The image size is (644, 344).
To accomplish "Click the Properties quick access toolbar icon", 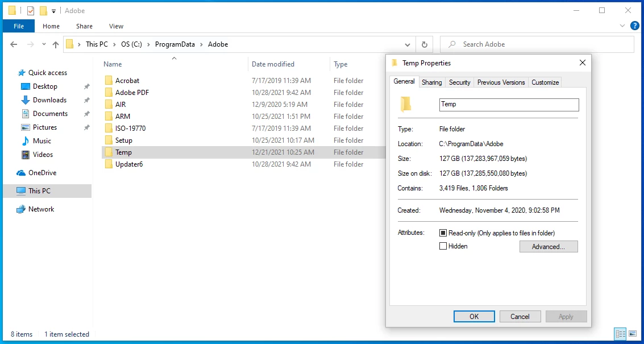I will [30, 11].
